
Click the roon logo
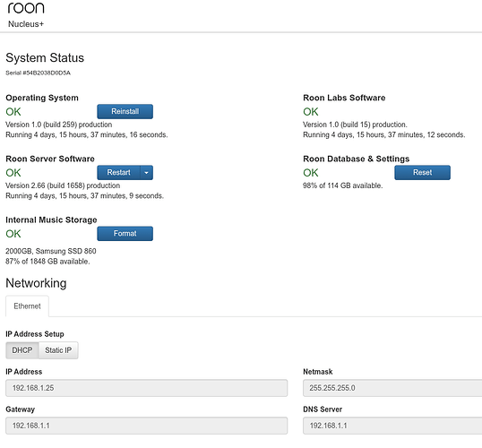(x=26, y=8)
